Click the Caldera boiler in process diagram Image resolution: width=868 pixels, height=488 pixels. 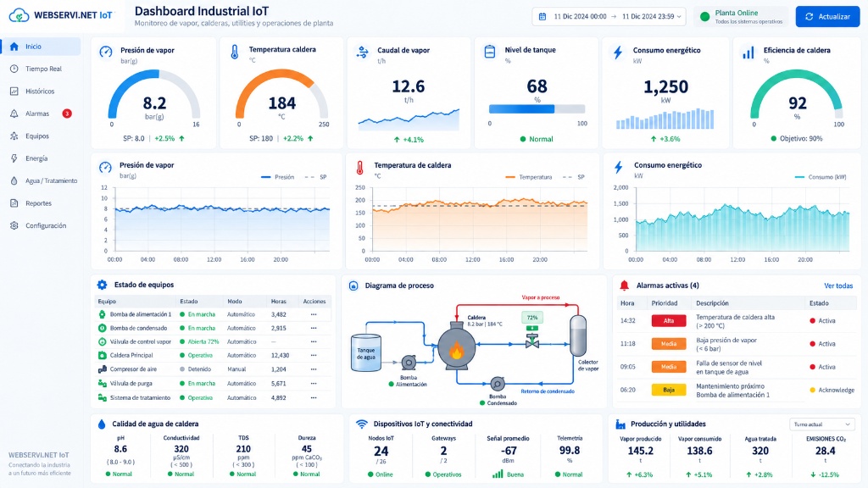(x=456, y=347)
